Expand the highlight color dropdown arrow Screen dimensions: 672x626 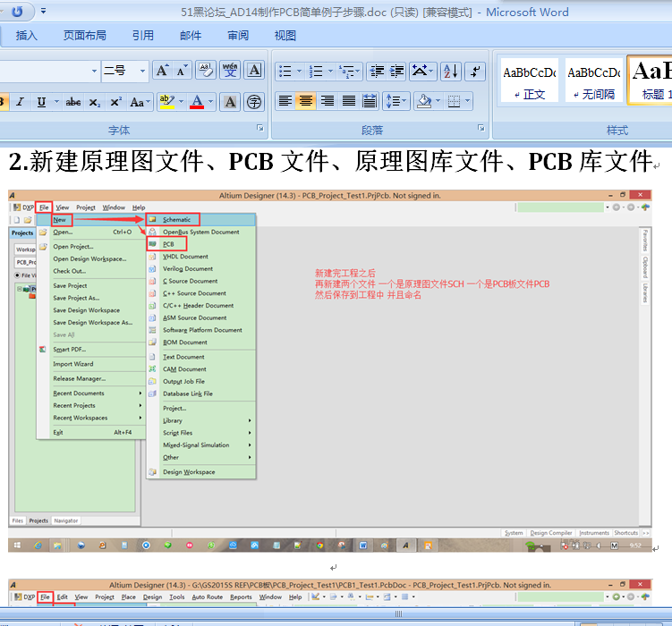[x=181, y=102]
